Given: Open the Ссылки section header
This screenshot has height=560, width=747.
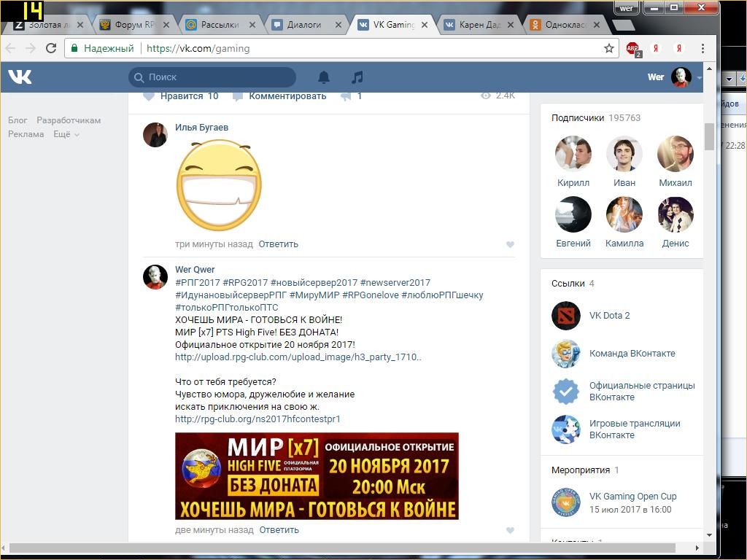Looking at the screenshot, I should pos(573,284).
